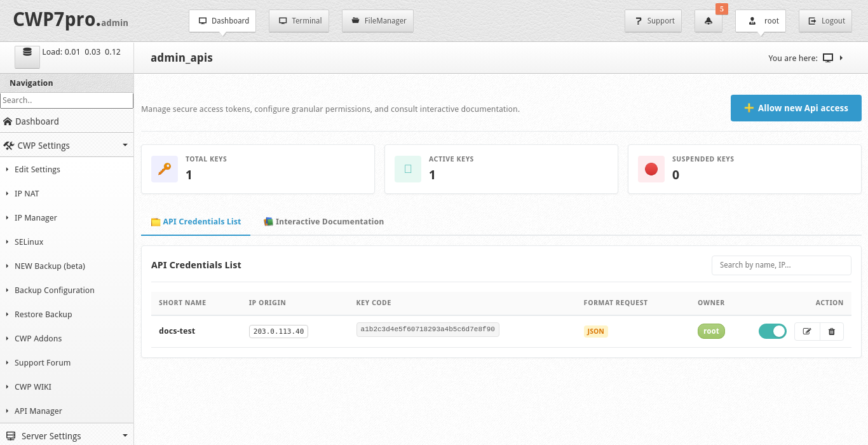Edit the docs-test API credential
Viewport: 868px width, 445px height.
(x=807, y=331)
